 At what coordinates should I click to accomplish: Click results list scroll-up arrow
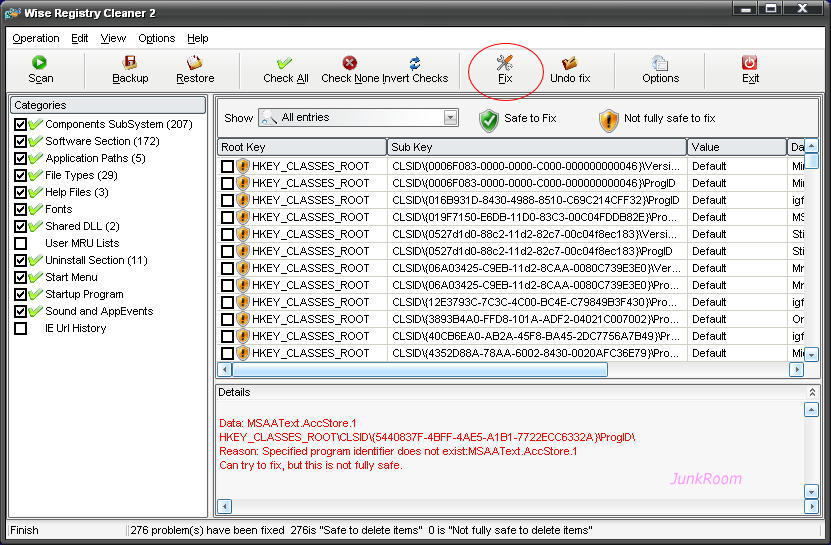coord(811,146)
